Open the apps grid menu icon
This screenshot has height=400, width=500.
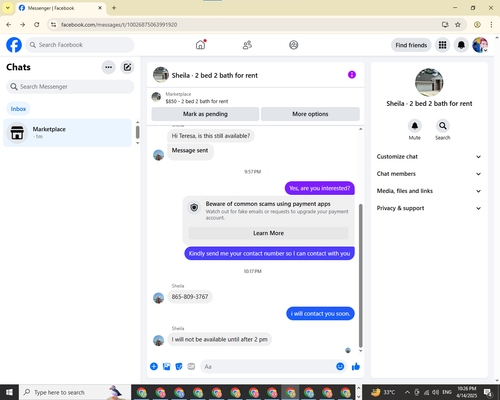coord(442,45)
